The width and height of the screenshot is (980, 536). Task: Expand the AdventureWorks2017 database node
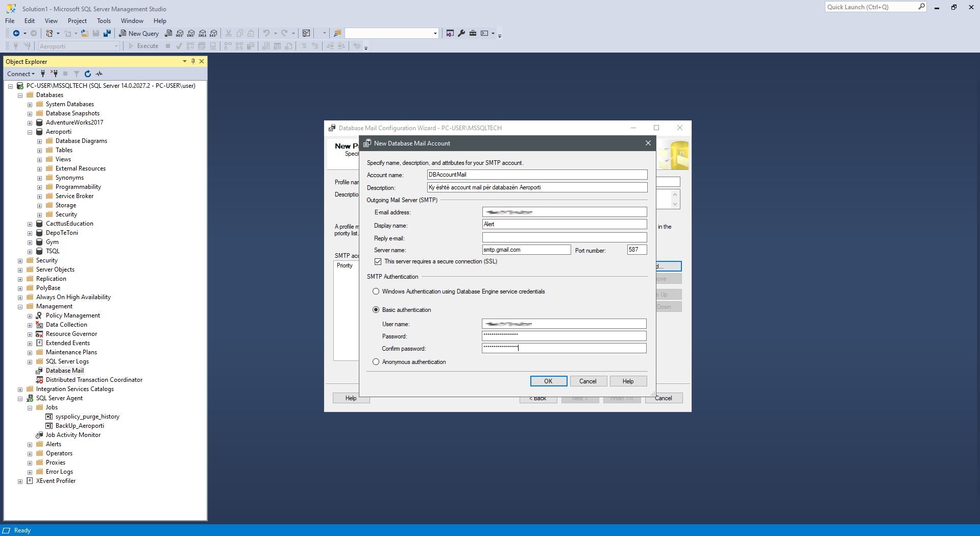point(30,123)
